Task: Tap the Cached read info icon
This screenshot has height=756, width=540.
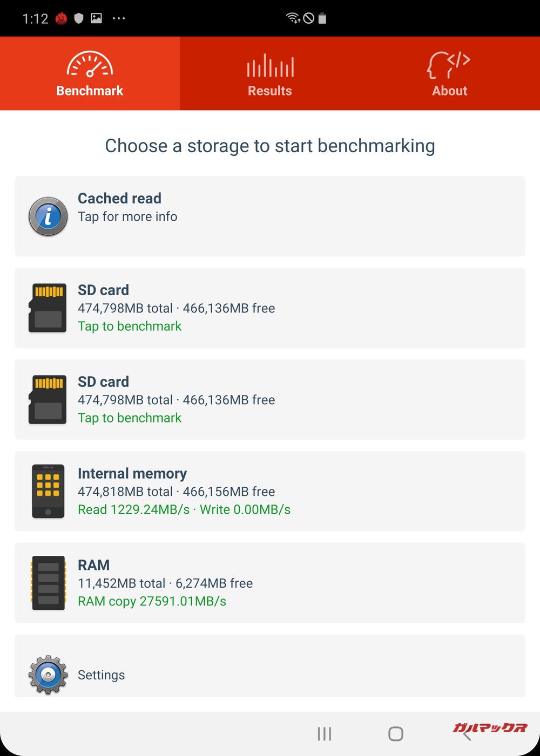Action: (x=48, y=216)
